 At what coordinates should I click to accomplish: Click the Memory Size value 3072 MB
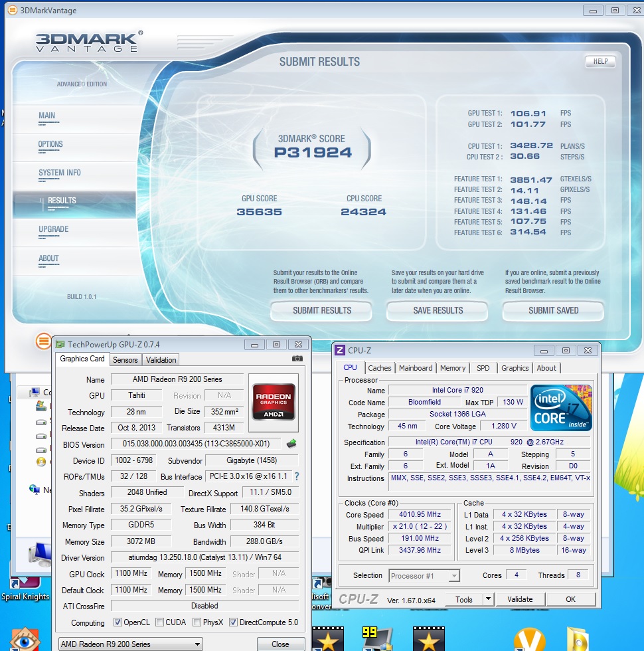tap(141, 541)
